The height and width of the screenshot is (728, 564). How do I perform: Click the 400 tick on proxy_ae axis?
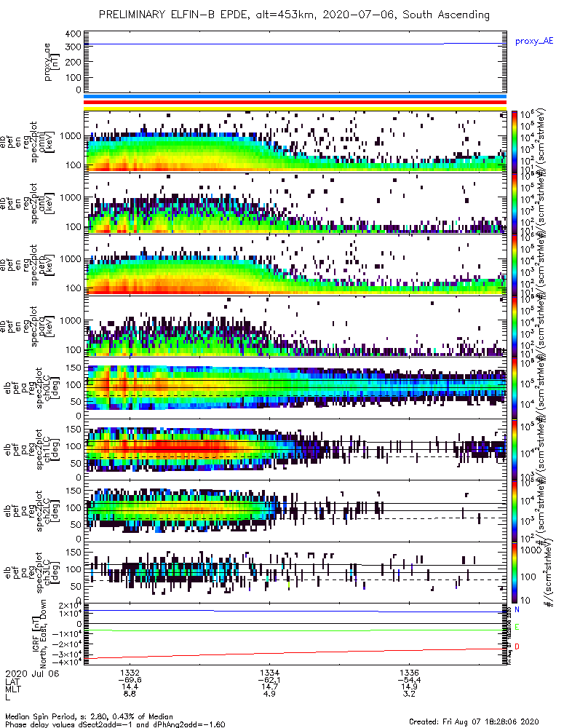pos(74,34)
